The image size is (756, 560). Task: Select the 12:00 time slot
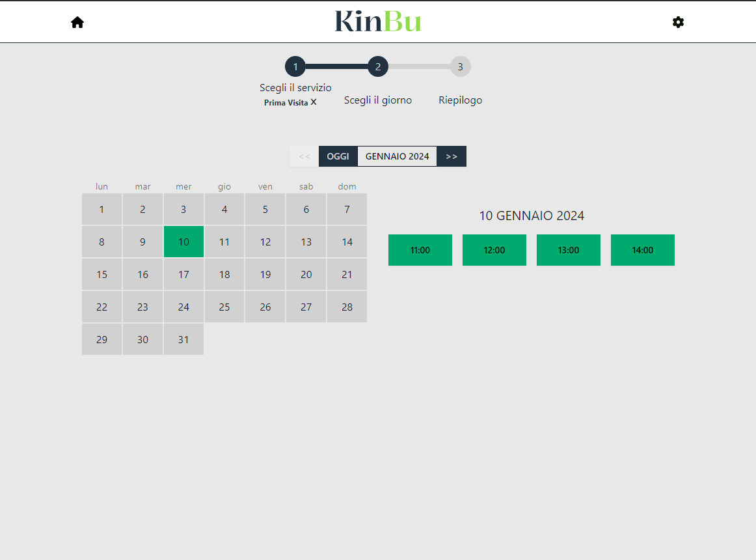pos(494,249)
